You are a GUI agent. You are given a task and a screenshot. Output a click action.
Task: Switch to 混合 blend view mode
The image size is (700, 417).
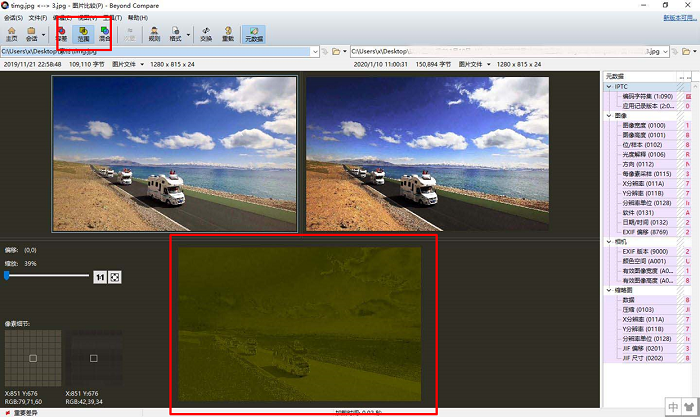(x=104, y=34)
